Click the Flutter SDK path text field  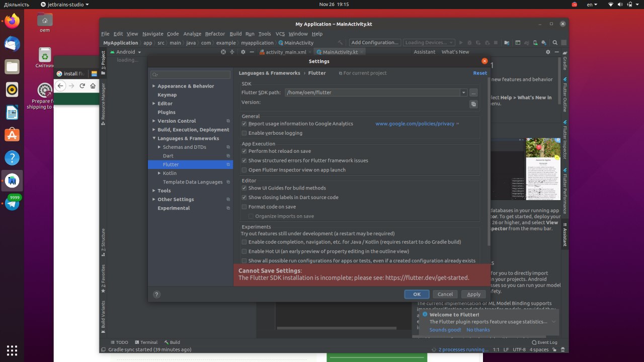tap(372, 93)
